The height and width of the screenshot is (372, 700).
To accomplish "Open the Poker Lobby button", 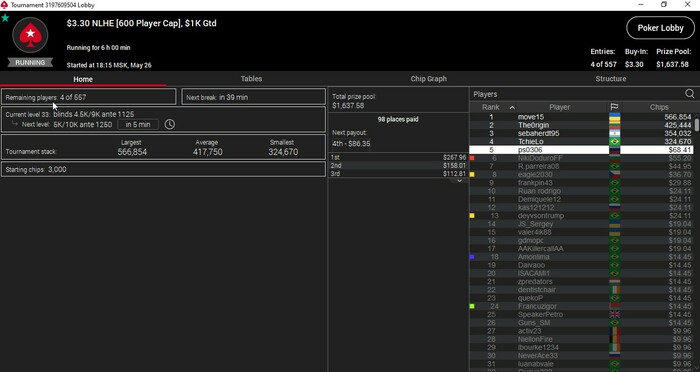I will point(660,28).
